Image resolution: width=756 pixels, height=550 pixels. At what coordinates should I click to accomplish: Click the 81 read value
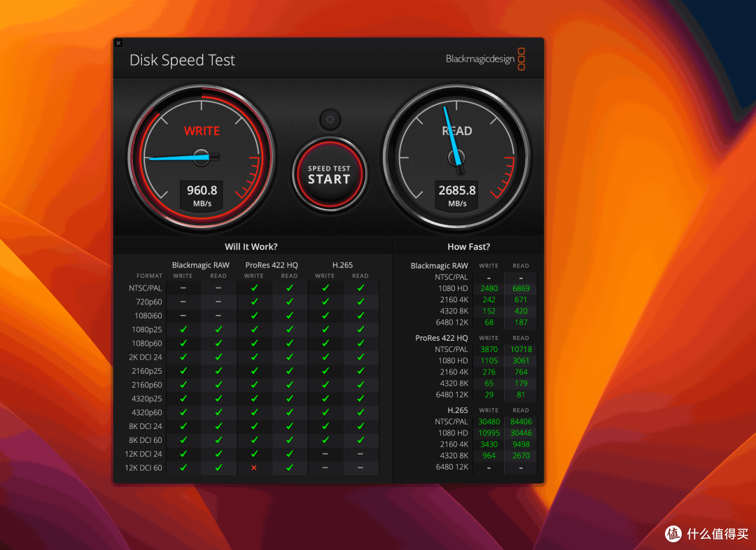point(521,394)
